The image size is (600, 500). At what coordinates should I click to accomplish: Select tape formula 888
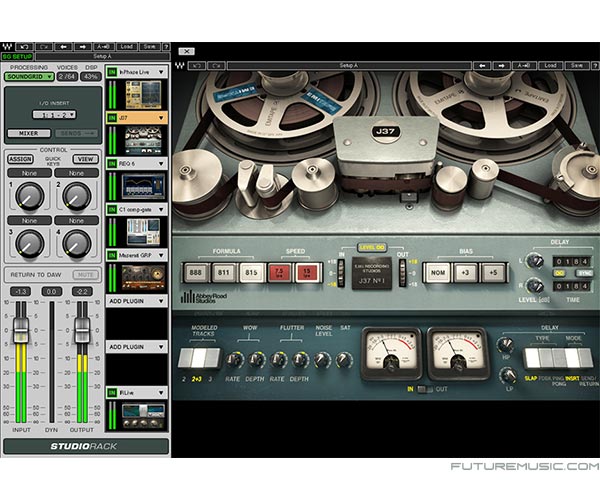click(x=196, y=273)
